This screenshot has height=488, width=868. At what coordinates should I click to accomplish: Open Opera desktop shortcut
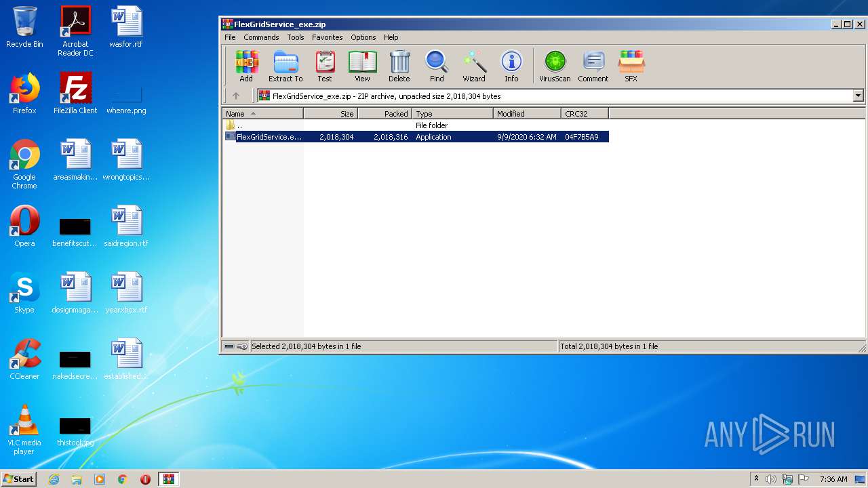coord(24,226)
